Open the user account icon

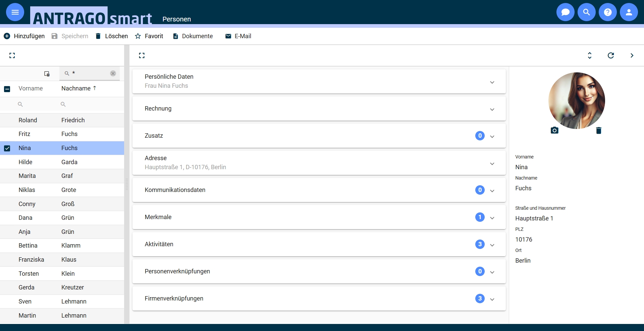pyautogui.click(x=629, y=12)
